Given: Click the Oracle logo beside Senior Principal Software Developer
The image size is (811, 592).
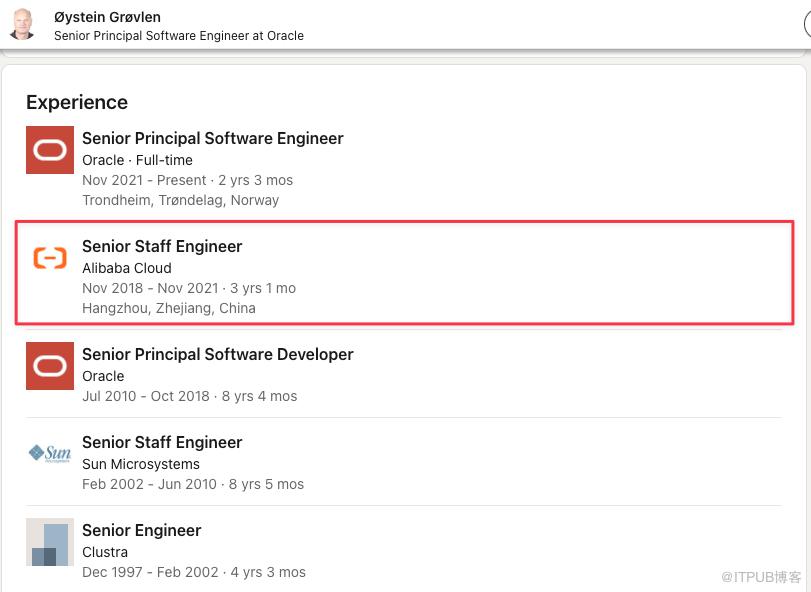Looking at the screenshot, I should tap(50, 366).
